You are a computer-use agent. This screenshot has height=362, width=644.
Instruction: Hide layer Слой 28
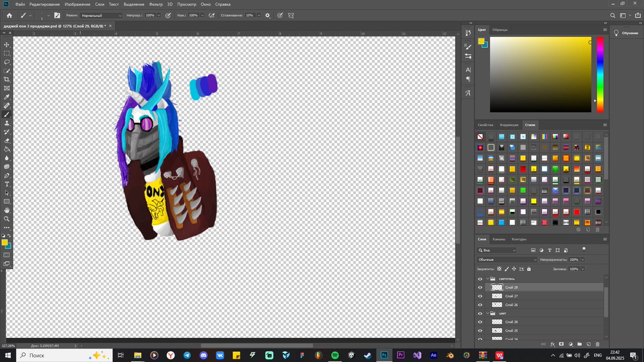tap(480, 322)
